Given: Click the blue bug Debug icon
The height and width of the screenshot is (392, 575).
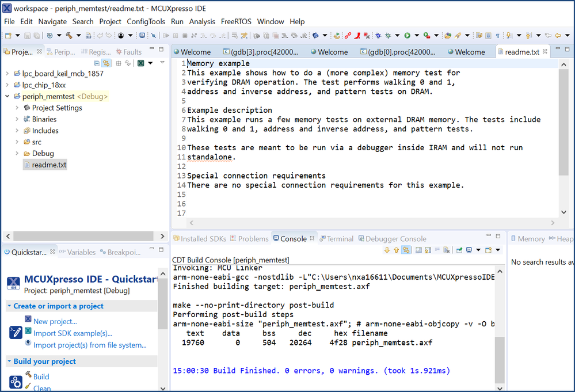Looking at the screenshot, I should point(378,36).
